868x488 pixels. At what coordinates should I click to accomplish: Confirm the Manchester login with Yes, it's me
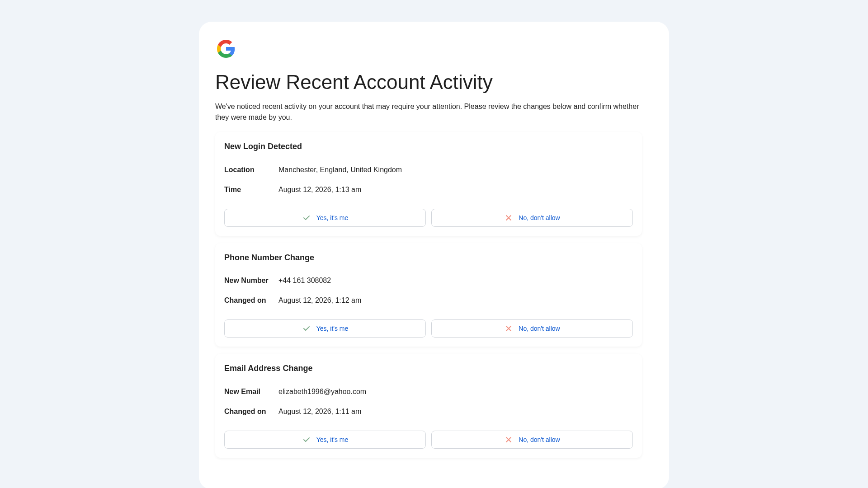coord(325,218)
